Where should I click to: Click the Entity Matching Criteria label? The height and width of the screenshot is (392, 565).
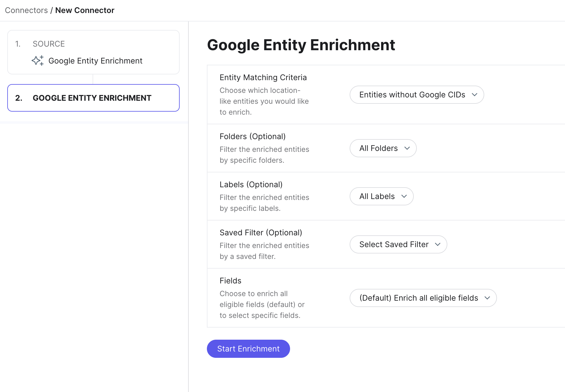click(263, 77)
